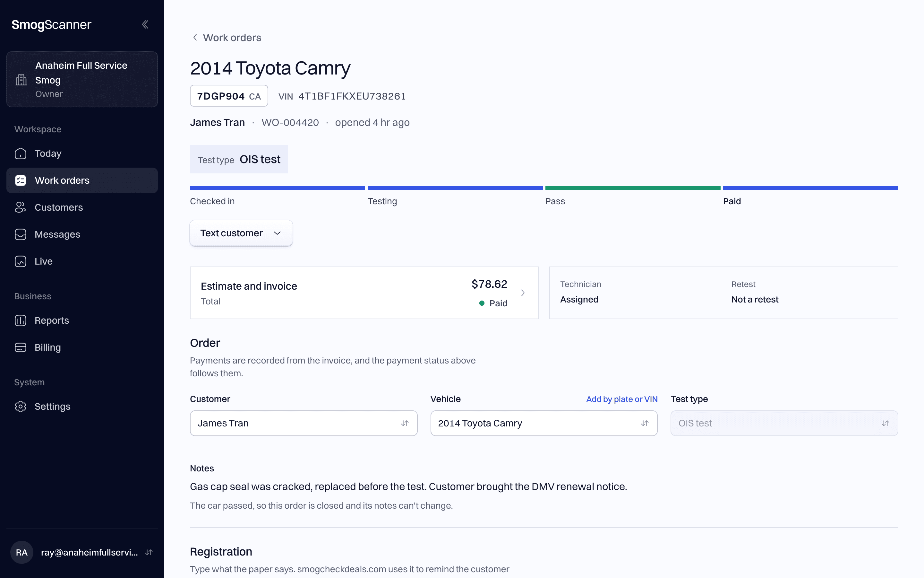Click the $78.62 total amount
Image resolution: width=924 pixels, height=578 pixels.
(489, 284)
